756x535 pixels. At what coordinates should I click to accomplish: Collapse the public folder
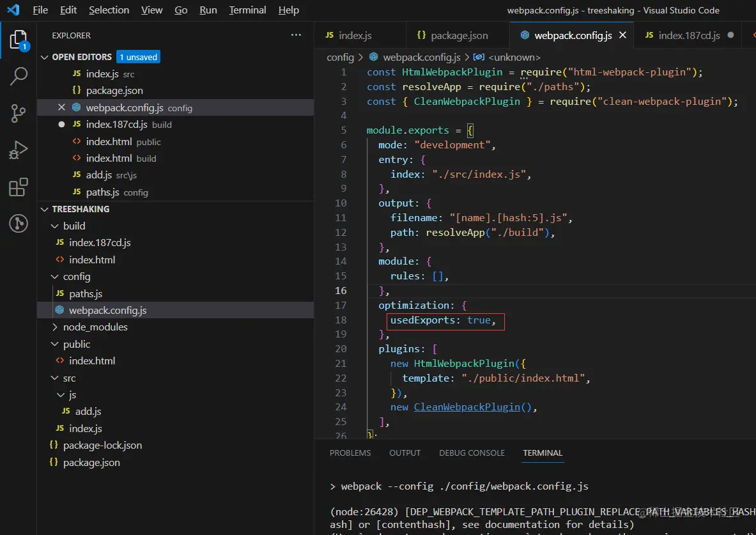55,344
